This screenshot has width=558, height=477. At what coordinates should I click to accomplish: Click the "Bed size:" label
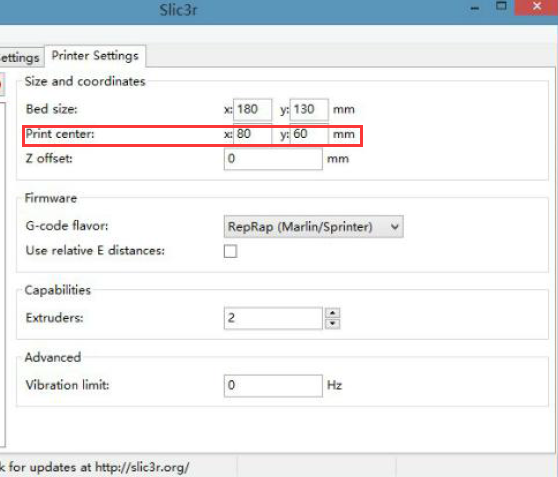(52, 109)
